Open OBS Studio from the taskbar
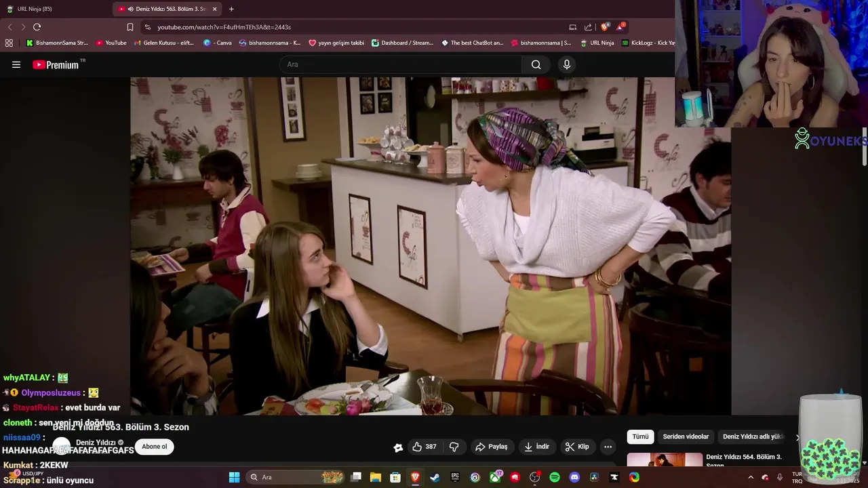Screen dimensions: 868x488 pos(534,477)
